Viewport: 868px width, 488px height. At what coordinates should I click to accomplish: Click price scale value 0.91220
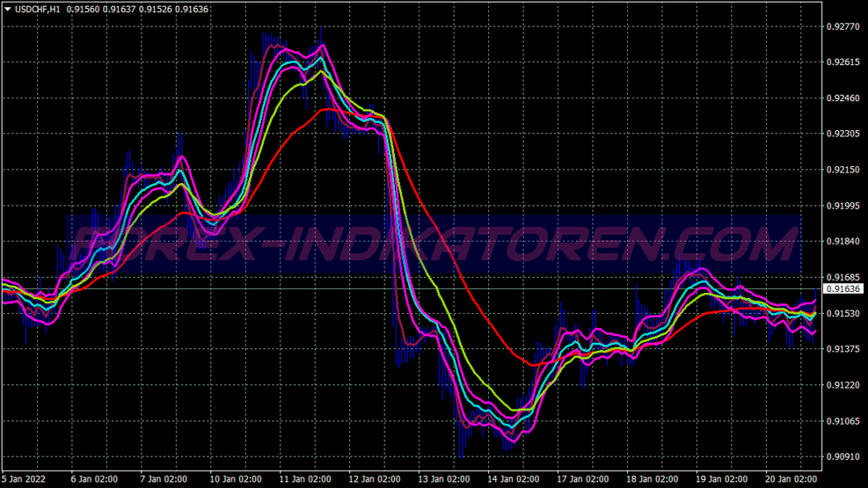tap(843, 385)
